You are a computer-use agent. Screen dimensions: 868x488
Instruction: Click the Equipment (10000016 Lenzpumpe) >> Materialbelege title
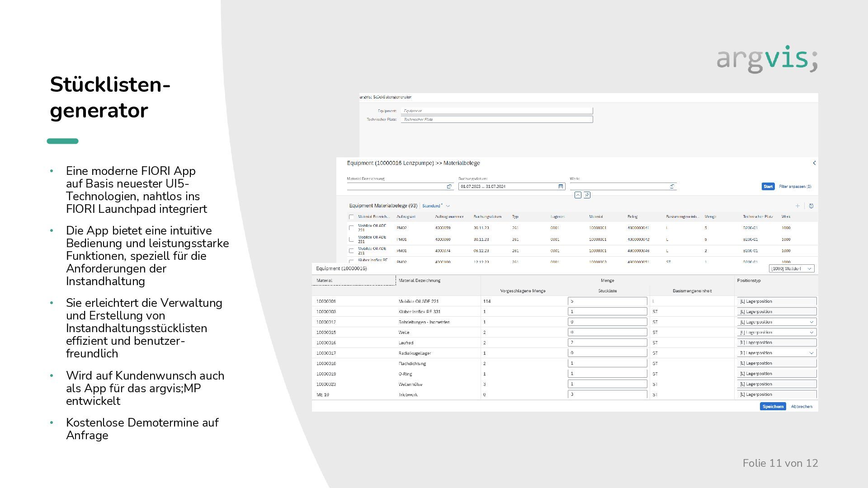413,163
